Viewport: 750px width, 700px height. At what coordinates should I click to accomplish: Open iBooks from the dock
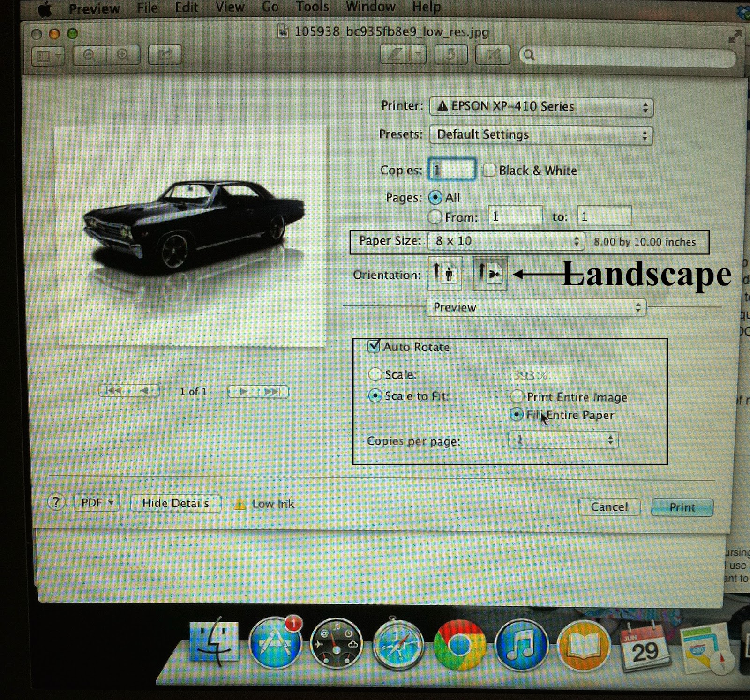(x=584, y=646)
